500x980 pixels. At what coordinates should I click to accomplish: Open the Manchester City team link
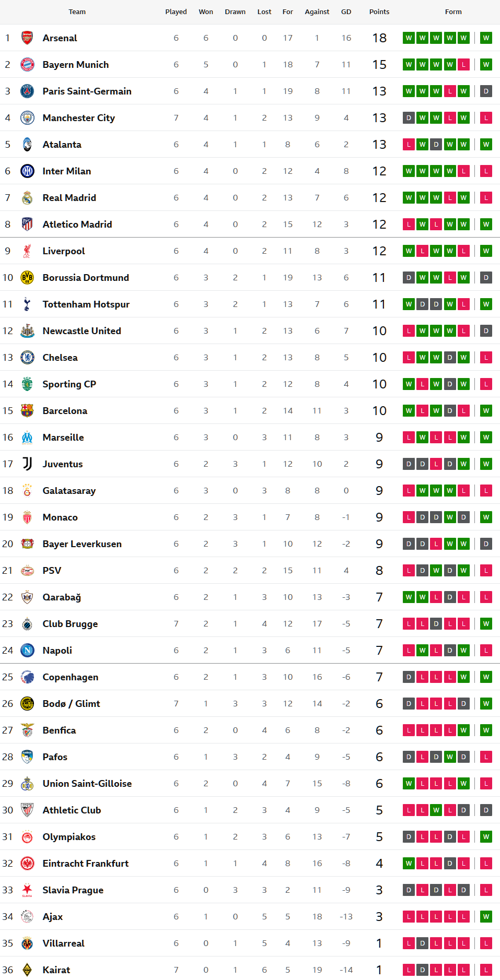78,117
